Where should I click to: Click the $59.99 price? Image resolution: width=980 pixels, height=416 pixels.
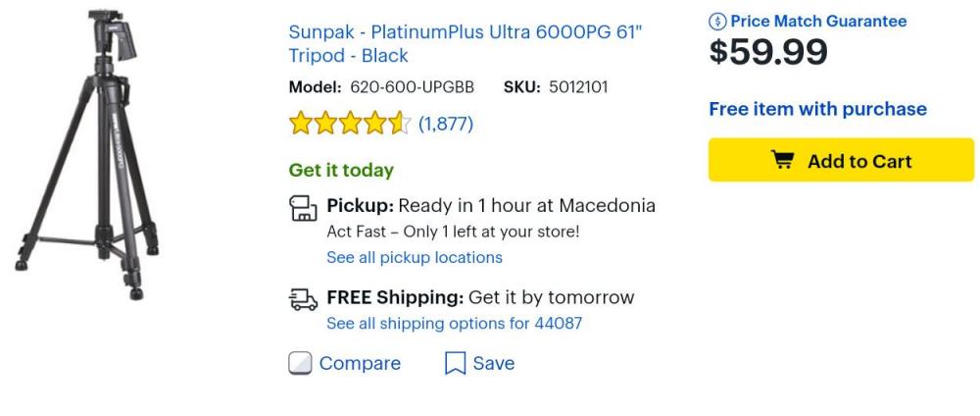tap(768, 54)
